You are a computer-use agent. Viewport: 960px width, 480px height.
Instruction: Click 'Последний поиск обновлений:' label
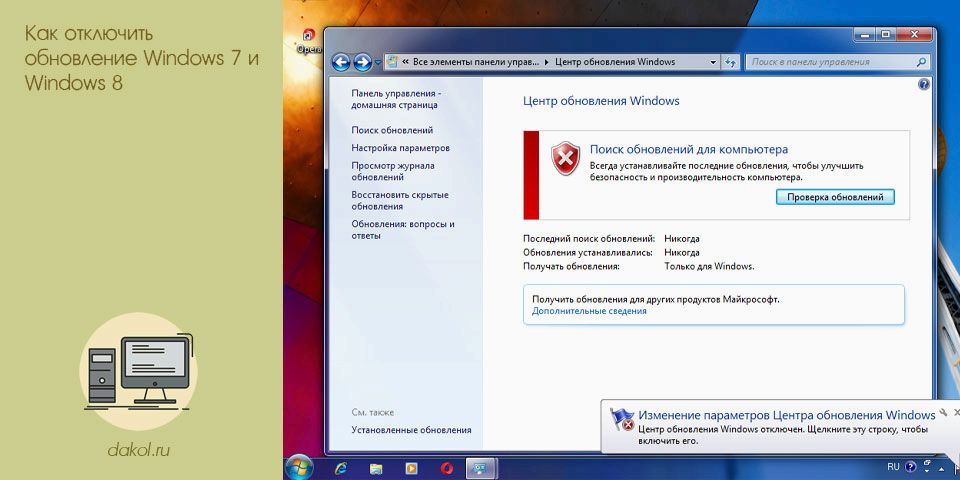point(589,238)
